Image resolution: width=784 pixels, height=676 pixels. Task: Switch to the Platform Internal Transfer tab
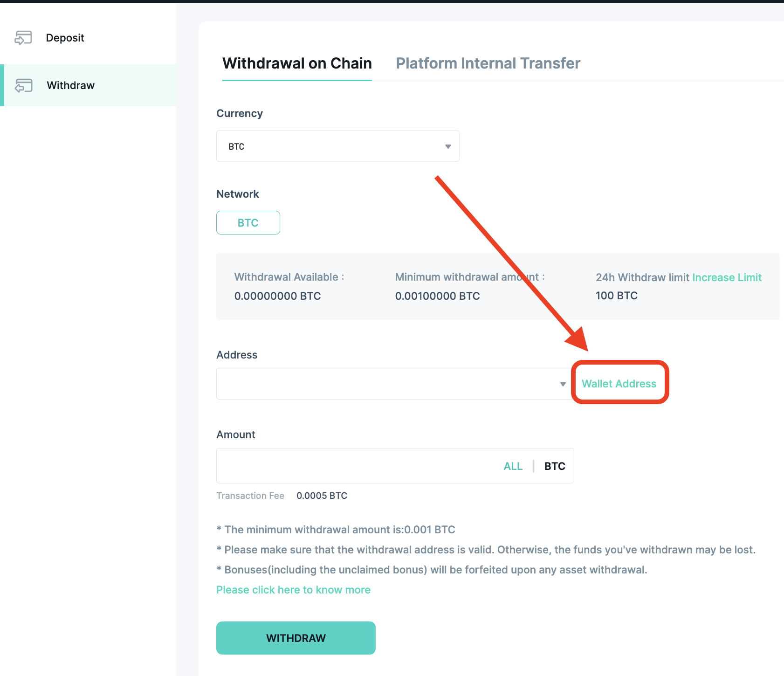tap(488, 63)
